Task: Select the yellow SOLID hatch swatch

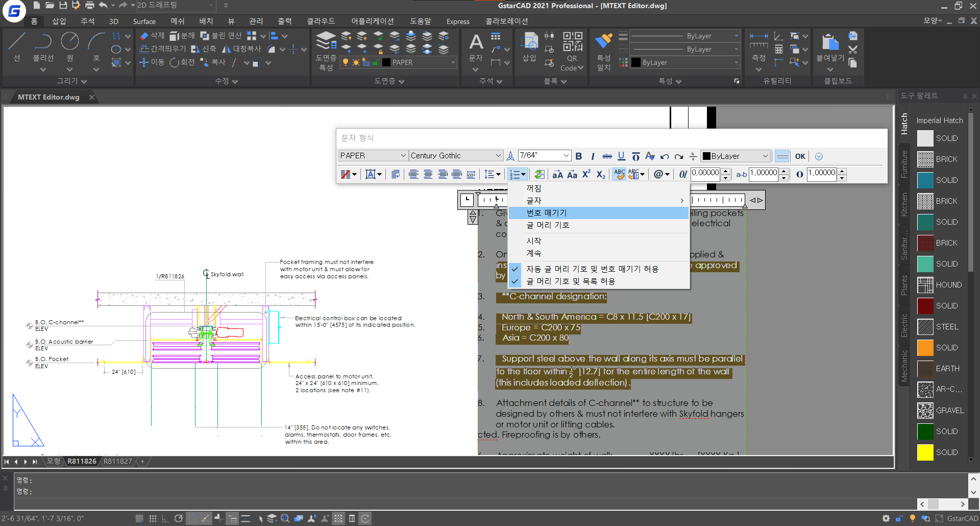Action: pyautogui.click(x=925, y=452)
